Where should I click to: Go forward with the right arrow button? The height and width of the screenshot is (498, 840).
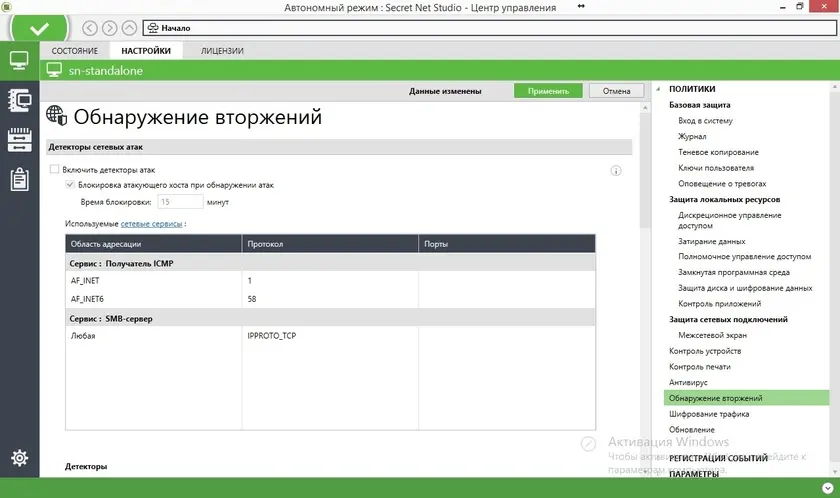coord(109,28)
